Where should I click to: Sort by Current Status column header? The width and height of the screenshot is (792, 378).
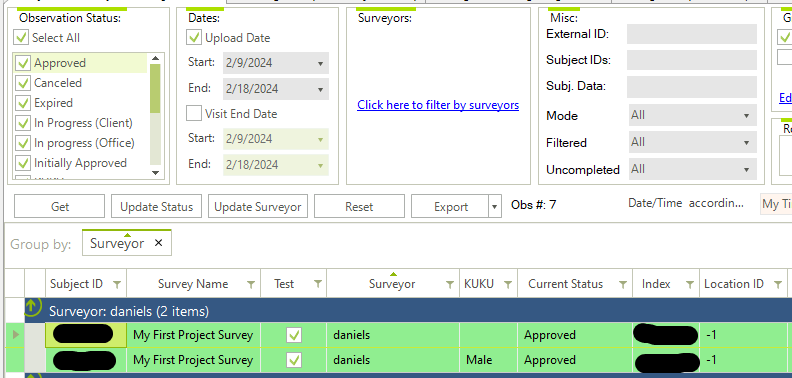pyautogui.click(x=566, y=284)
